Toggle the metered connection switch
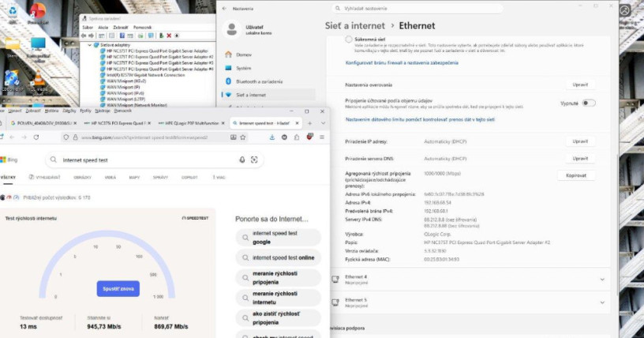The width and height of the screenshot is (644, 338). click(x=589, y=103)
